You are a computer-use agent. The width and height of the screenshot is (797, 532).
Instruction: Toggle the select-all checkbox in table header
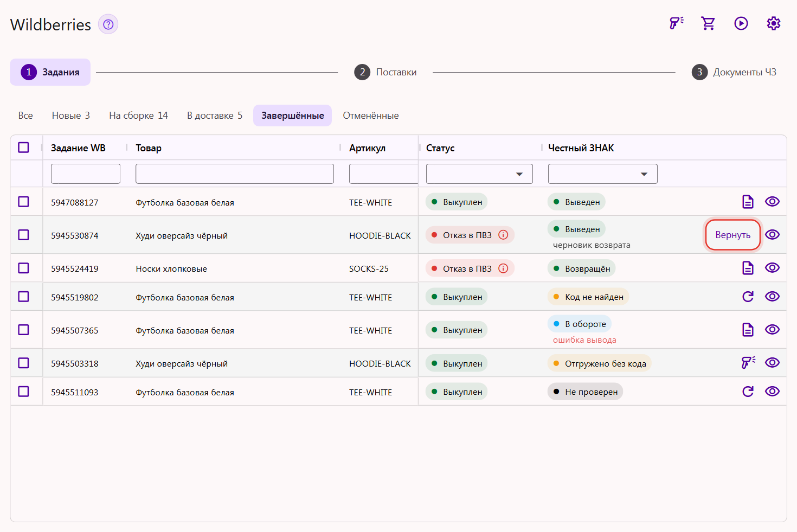(x=23, y=148)
